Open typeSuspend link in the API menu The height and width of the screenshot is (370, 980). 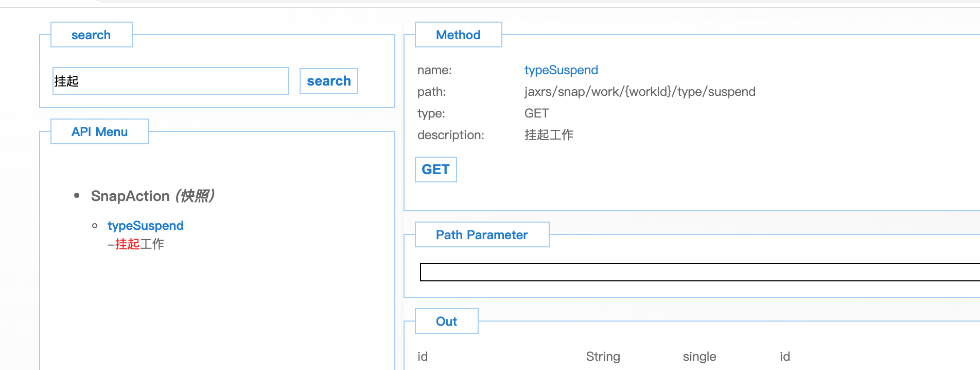tap(145, 226)
